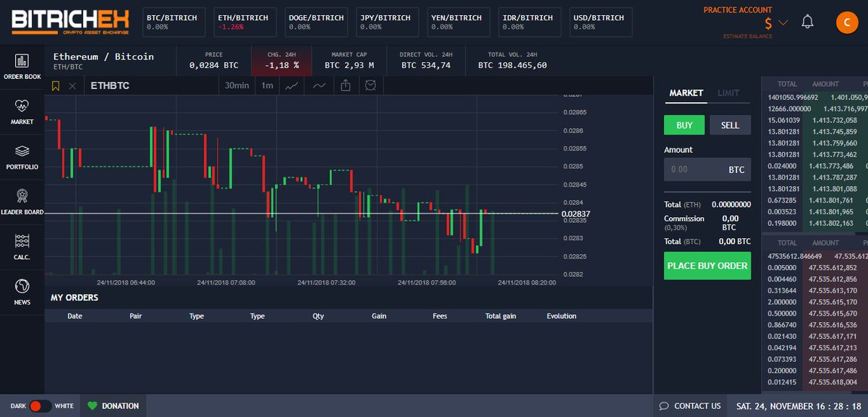Image resolution: width=868 pixels, height=417 pixels.
Task: Select order book row with total 0.198000
Action: (x=814, y=223)
